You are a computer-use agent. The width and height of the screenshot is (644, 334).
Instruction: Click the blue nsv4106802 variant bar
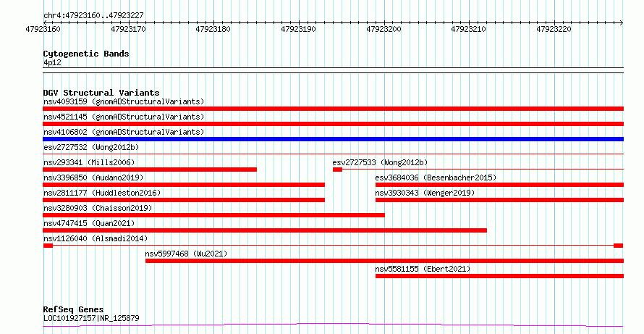(x=333, y=139)
